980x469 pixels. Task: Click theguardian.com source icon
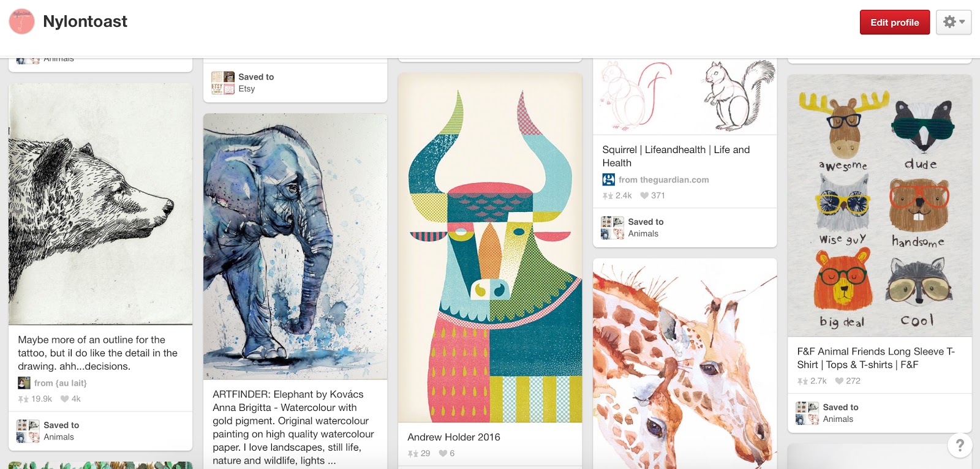(x=608, y=179)
